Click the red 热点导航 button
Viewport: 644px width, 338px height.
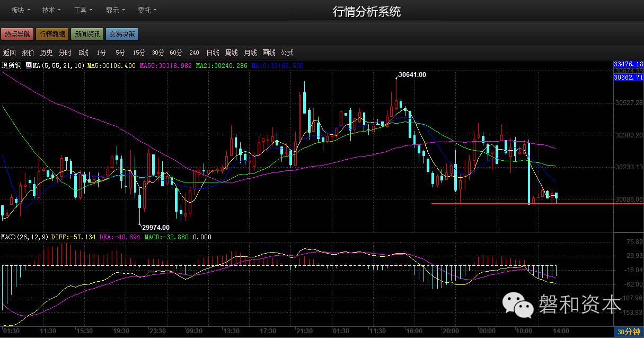(17, 34)
